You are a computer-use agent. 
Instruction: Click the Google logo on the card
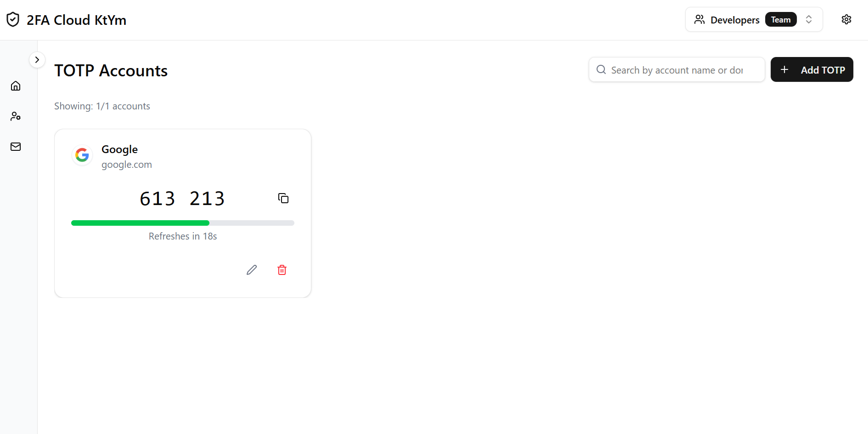(x=82, y=155)
